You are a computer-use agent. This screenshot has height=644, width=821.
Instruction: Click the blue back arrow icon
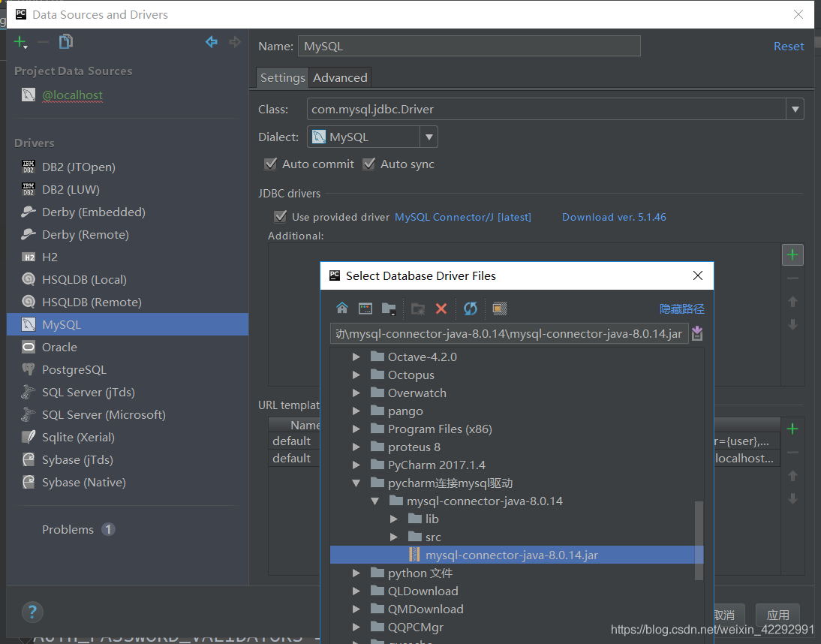[x=212, y=42]
